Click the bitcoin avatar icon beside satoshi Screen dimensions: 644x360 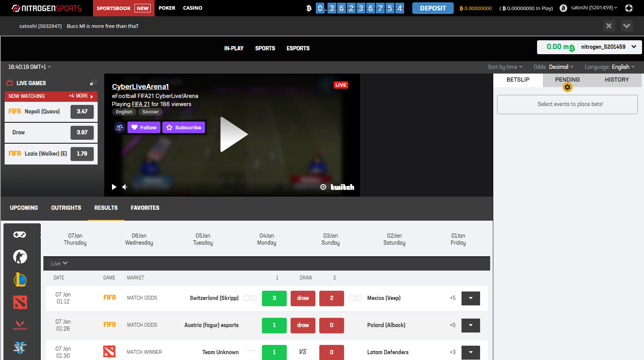(x=563, y=8)
